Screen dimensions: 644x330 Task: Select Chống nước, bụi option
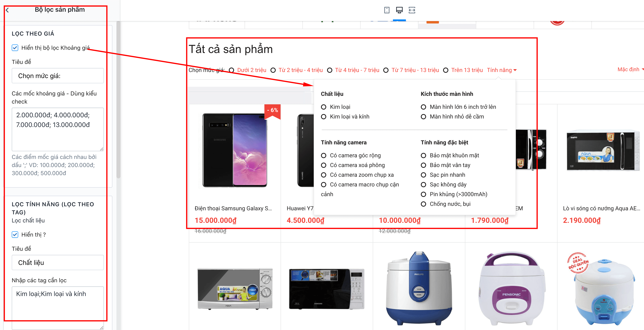coord(423,204)
